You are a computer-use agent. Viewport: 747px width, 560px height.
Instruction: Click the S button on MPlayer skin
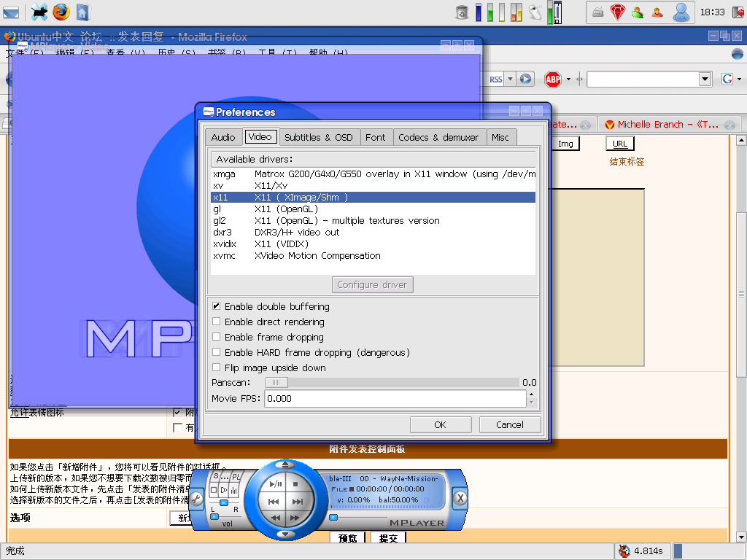[216, 476]
